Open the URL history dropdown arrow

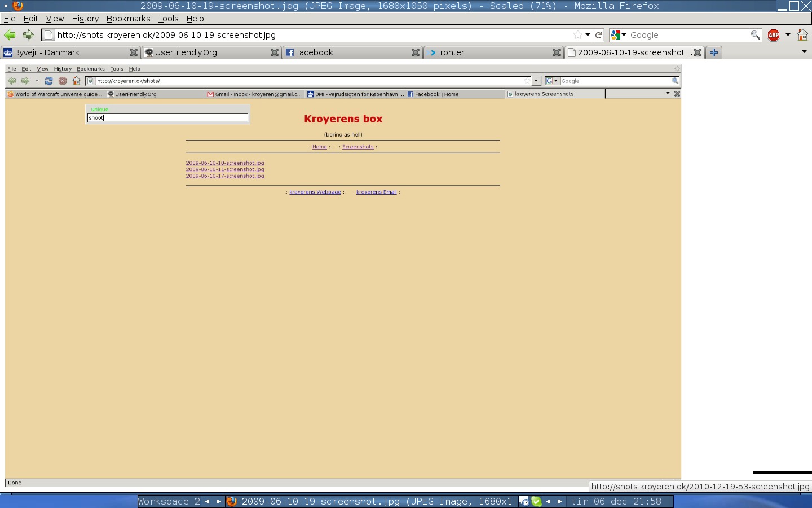click(x=588, y=35)
